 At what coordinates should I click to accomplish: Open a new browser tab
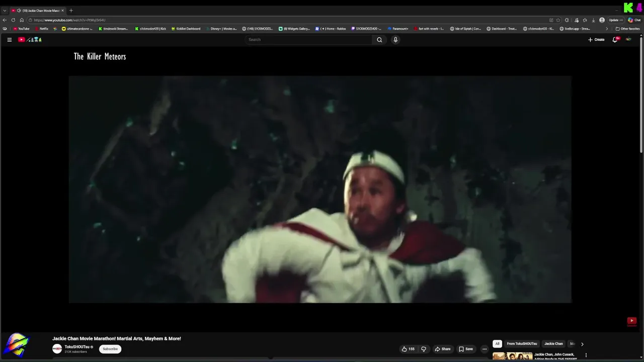pyautogui.click(x=71, y=11)
